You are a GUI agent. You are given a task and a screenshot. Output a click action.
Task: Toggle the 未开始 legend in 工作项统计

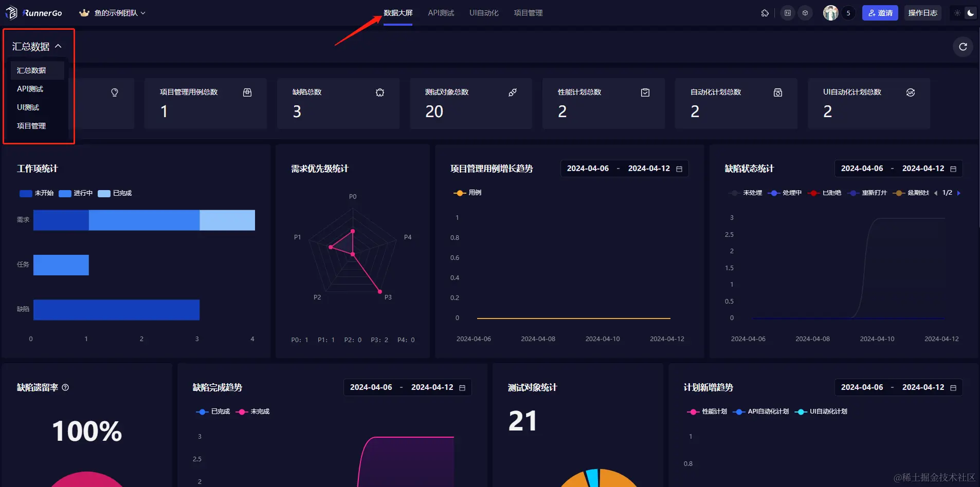click(37, 193)
